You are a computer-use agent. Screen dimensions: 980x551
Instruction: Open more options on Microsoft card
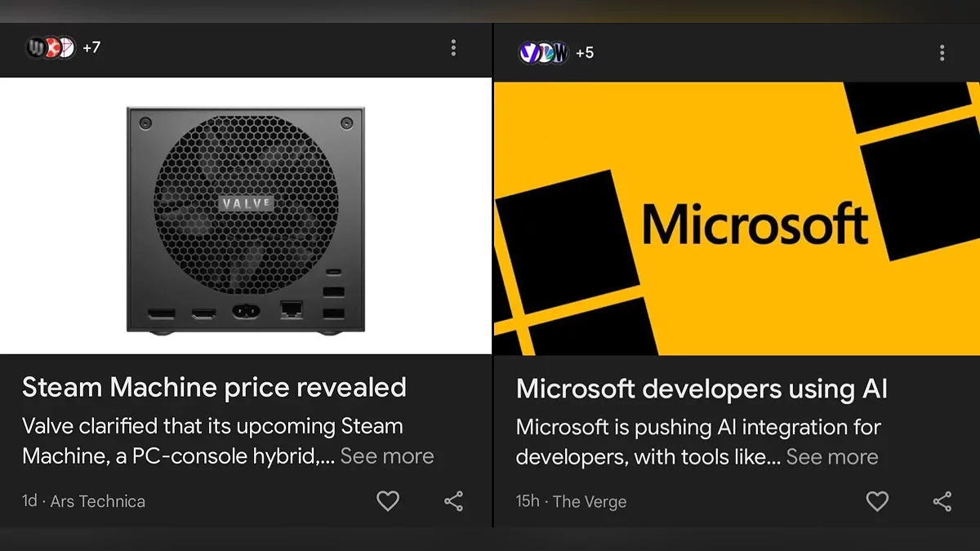pyautogui.click(x=942, y=53)
